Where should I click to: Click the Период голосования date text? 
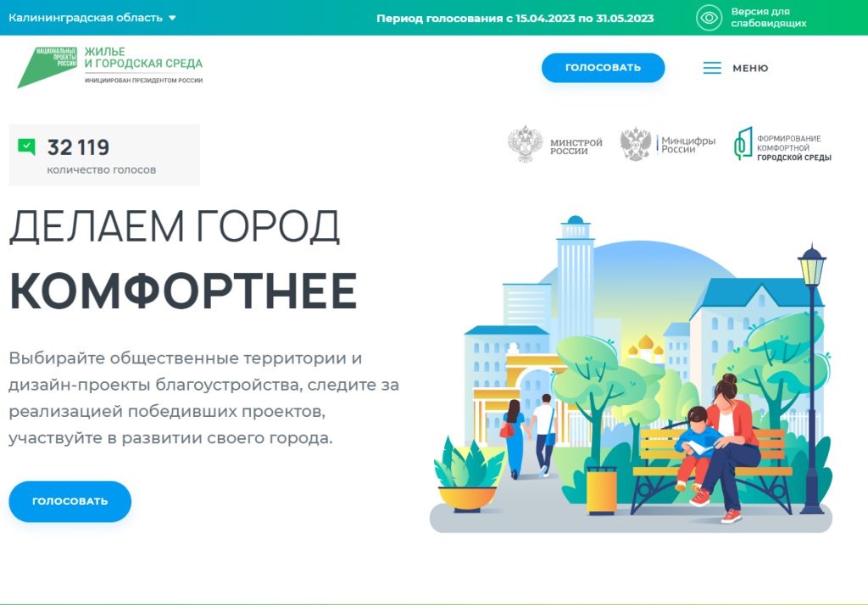[515, 18]
